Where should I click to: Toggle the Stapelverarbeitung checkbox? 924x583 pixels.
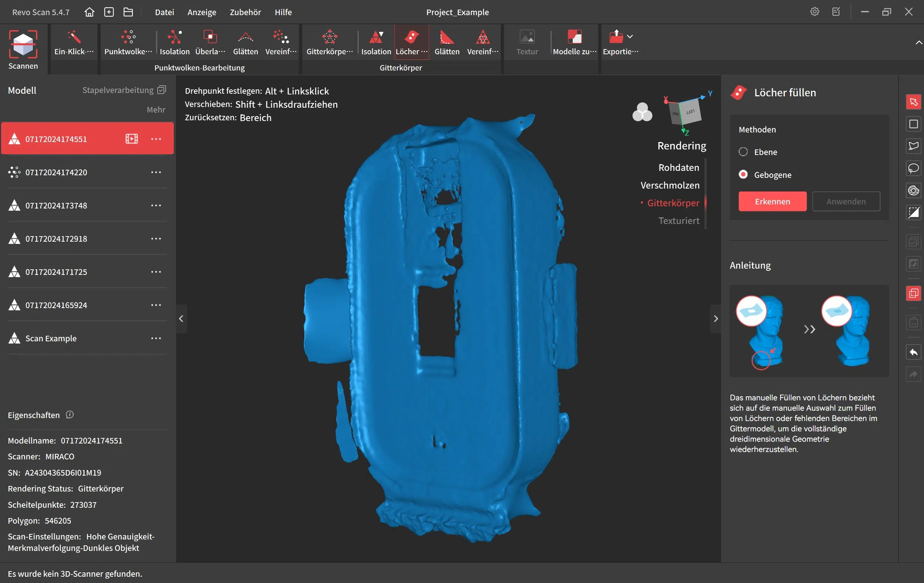(x=162, y=90)
